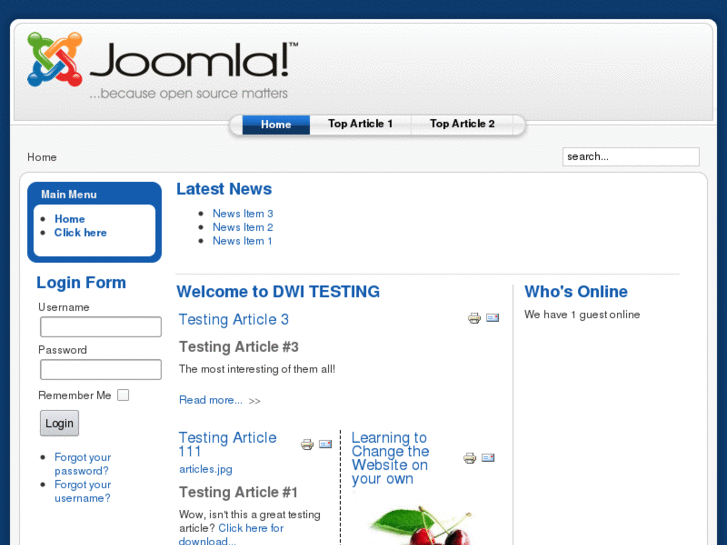727x545 pixels.
Task: Click the 'Welcome to DWI TESTING' heading
Action: coord(278,291)
